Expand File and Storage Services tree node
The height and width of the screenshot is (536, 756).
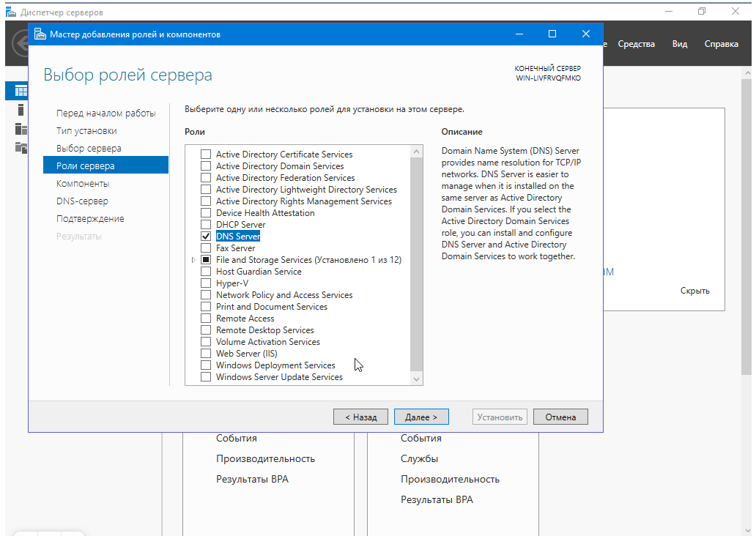193,260
